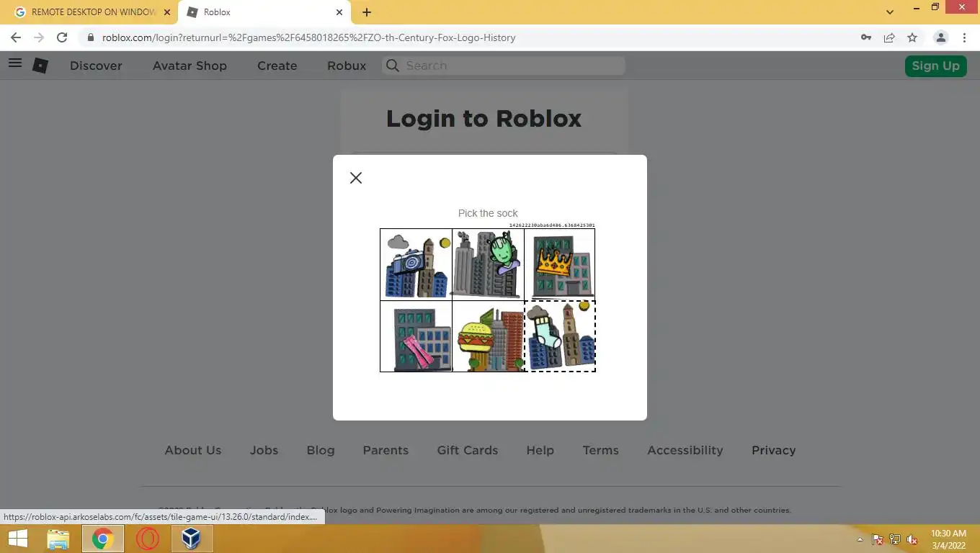Open the Create page
Screen dimensions: 980x553
[277, 66]
